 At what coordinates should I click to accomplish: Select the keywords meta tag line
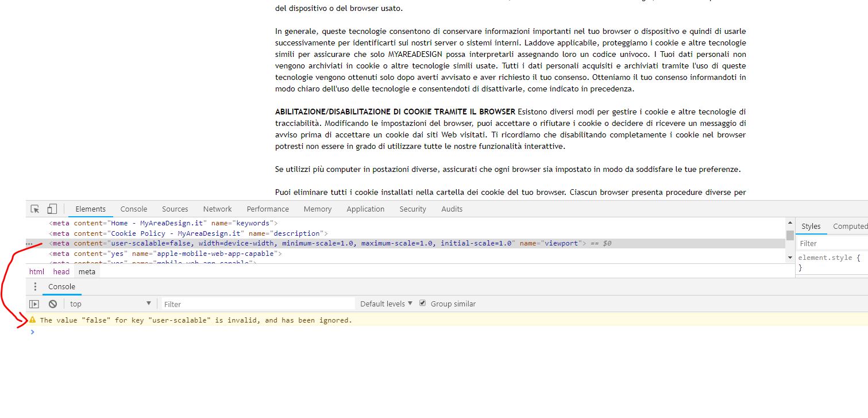(x=163, y=223)
